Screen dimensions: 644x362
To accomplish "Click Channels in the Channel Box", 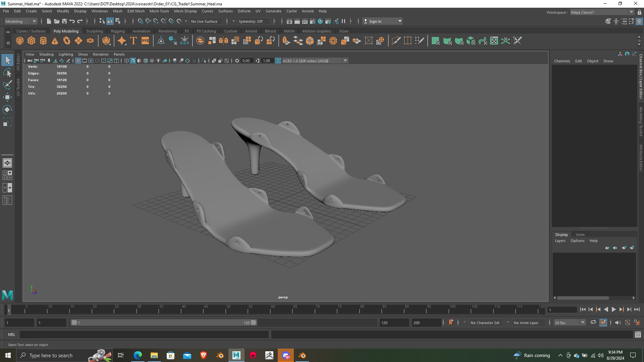I will tap(562, 61).
